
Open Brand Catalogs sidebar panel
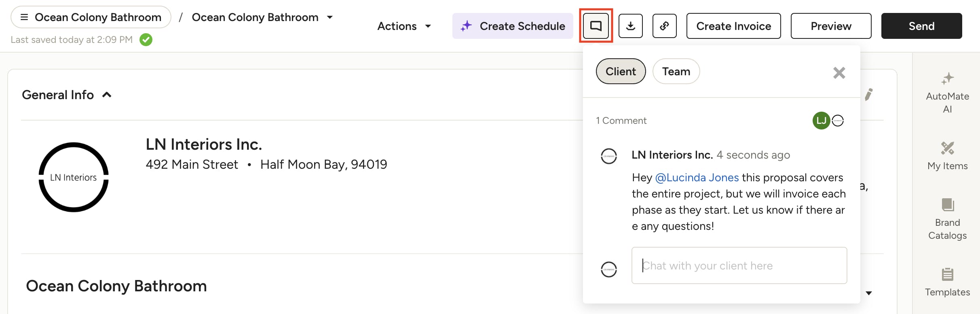click(x=947, y=219)
